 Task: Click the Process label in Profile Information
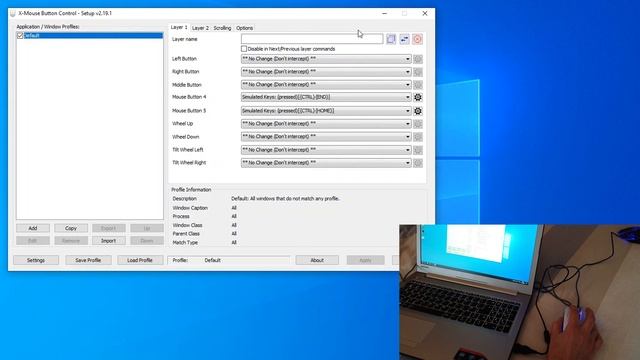click(x=181, y=216)
